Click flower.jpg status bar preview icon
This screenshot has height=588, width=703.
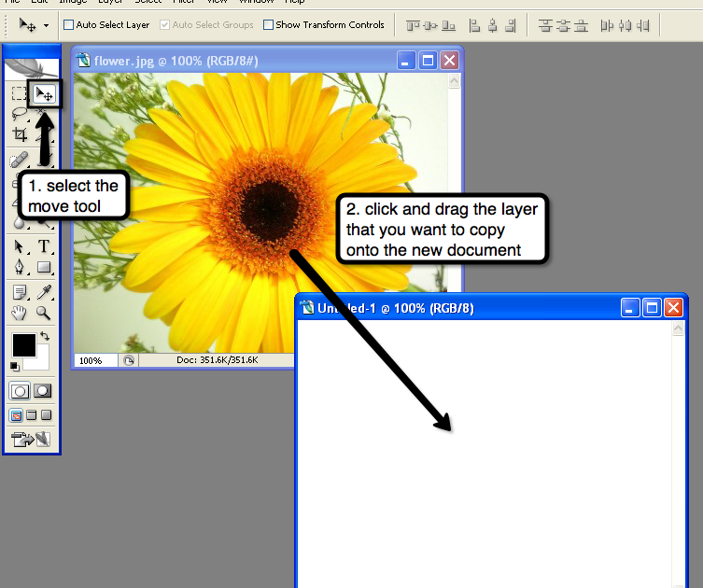pos(129,360)
